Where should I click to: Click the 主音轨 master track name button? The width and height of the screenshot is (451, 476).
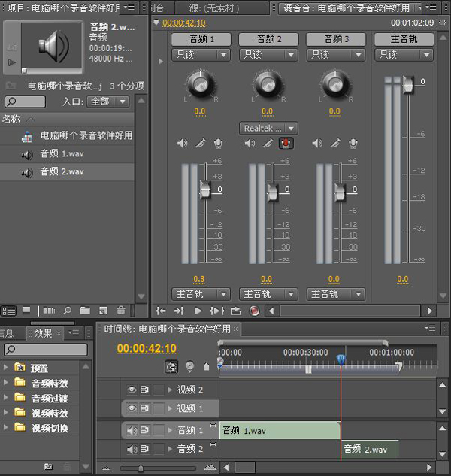[404, 39]
